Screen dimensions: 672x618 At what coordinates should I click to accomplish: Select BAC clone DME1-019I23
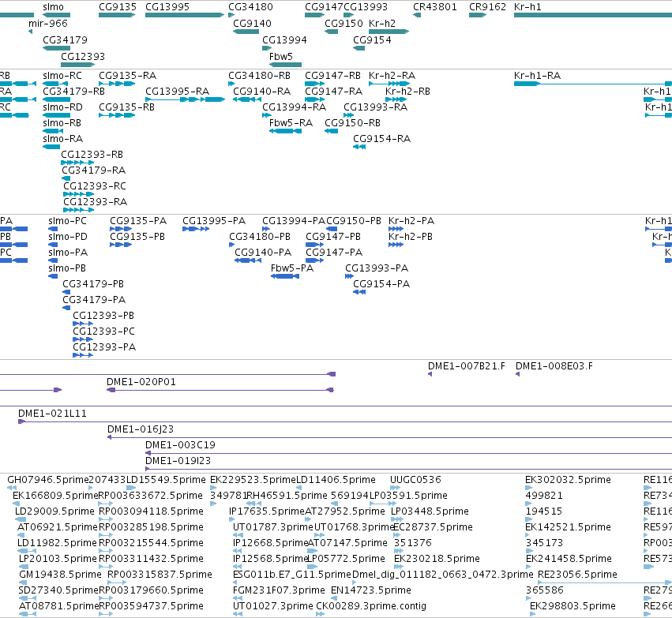178,461
